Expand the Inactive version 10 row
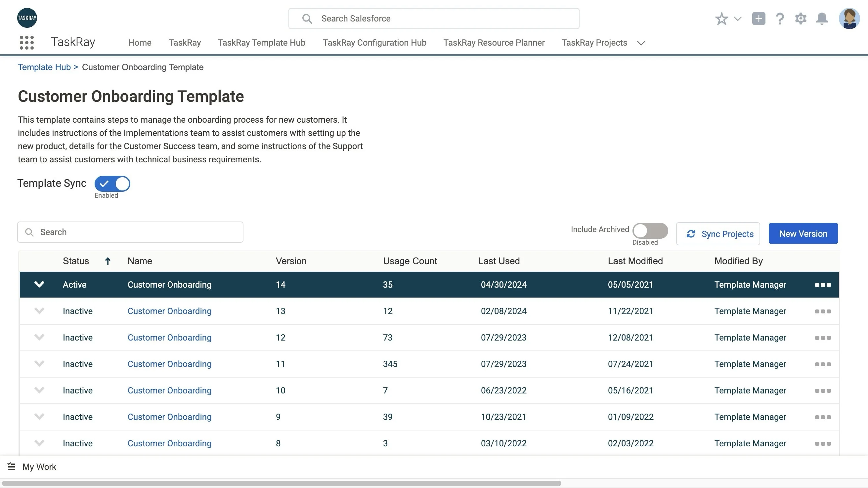The image size is (868, 488). coord(39,390)
